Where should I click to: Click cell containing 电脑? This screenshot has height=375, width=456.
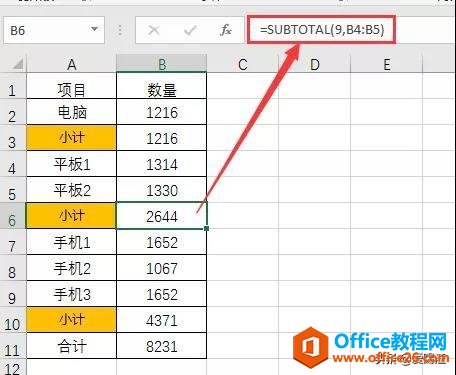[72, 112]
